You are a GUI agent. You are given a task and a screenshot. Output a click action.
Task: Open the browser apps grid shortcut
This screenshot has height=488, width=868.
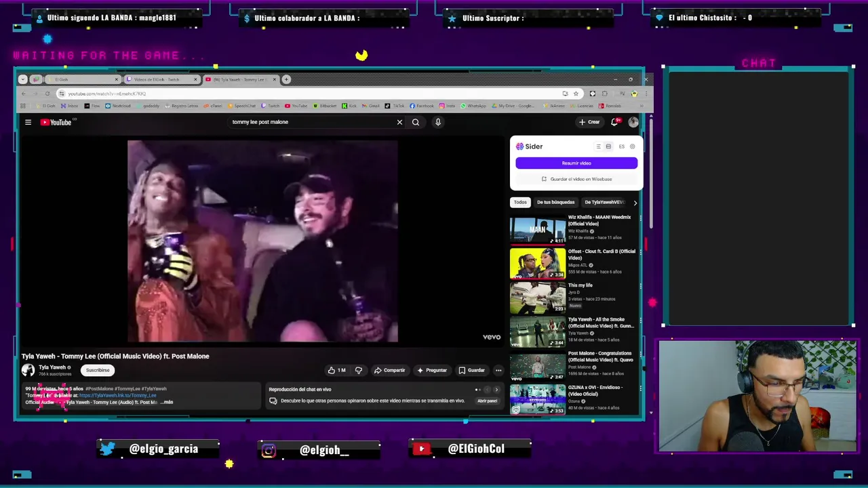point(23,106)
